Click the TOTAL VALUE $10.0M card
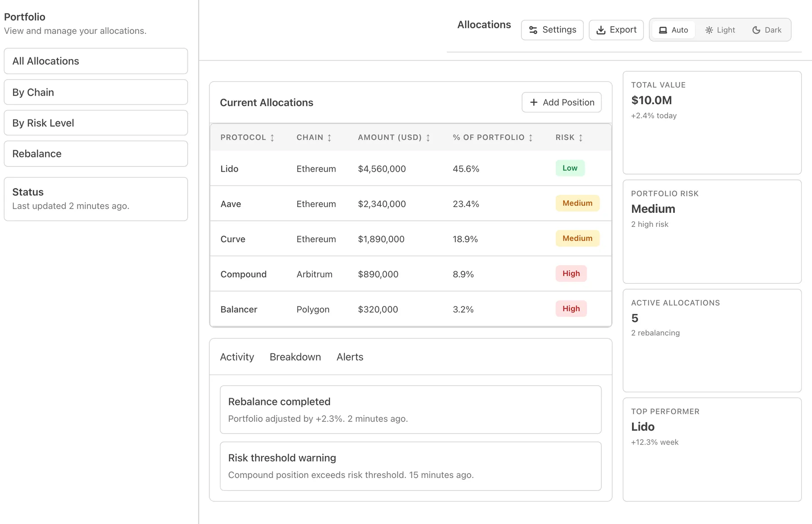This screenshot has height=524, width=812. point(712,123)
